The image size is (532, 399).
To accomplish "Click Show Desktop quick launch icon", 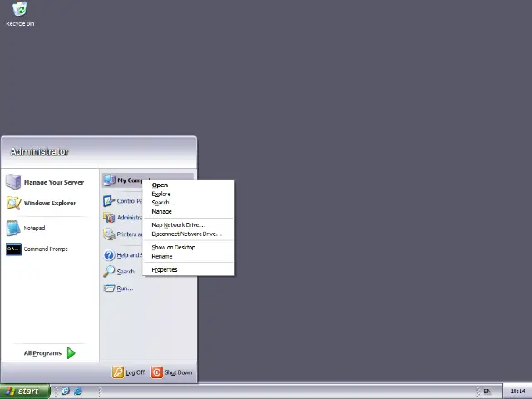I will (x=65, y=391).
